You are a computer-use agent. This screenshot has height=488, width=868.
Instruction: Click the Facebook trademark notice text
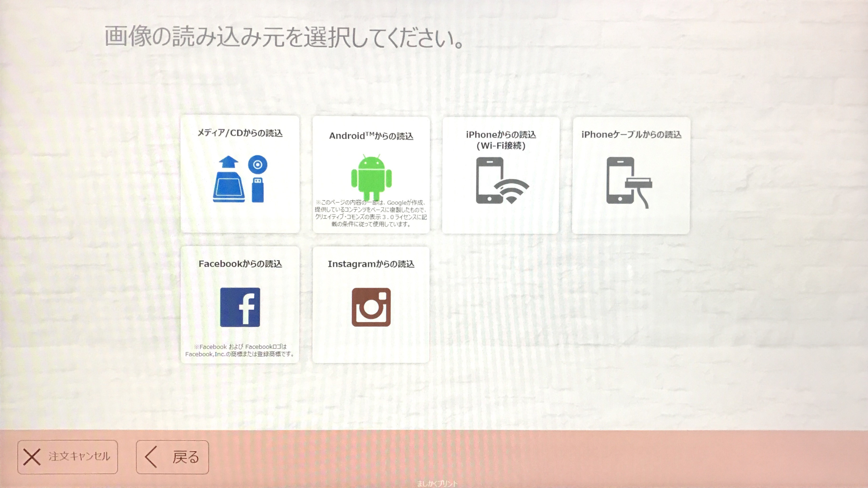click(240, 350)
